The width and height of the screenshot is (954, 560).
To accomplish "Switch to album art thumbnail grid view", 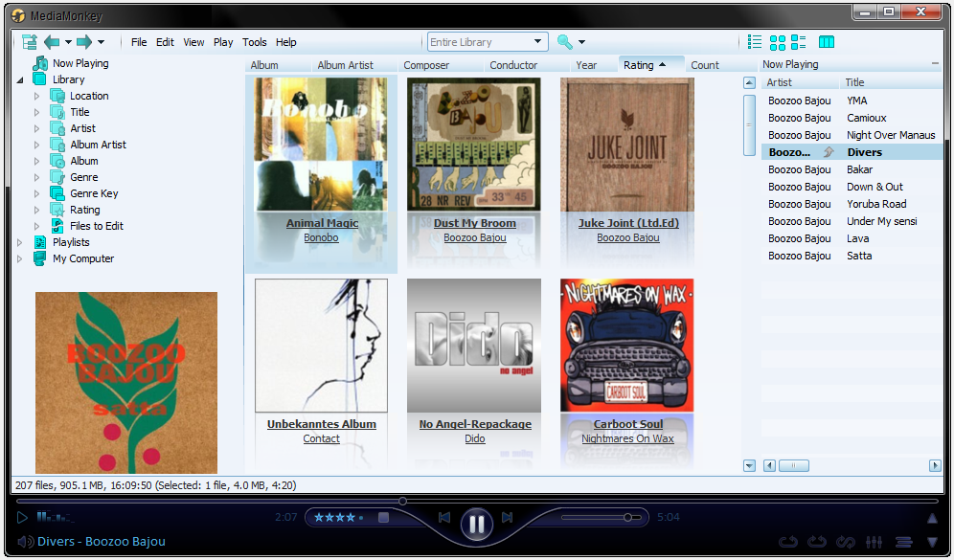I will click(778, 42).
